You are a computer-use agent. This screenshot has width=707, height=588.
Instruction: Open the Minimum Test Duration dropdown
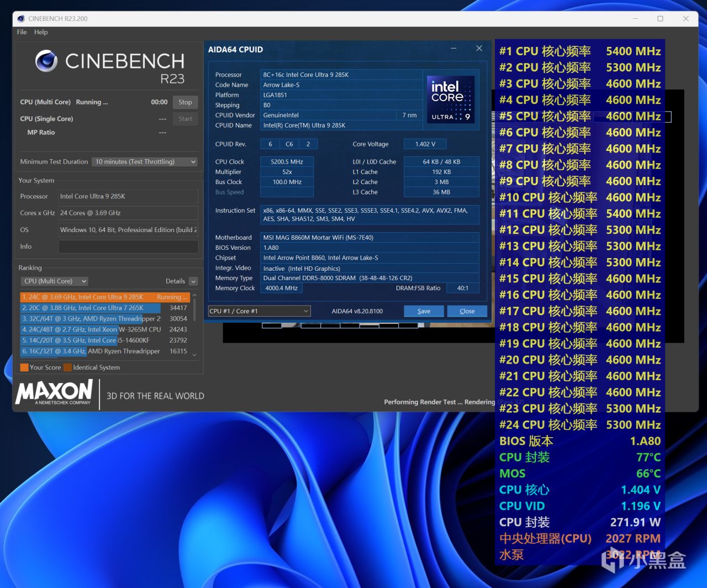(x=145, y=162)
